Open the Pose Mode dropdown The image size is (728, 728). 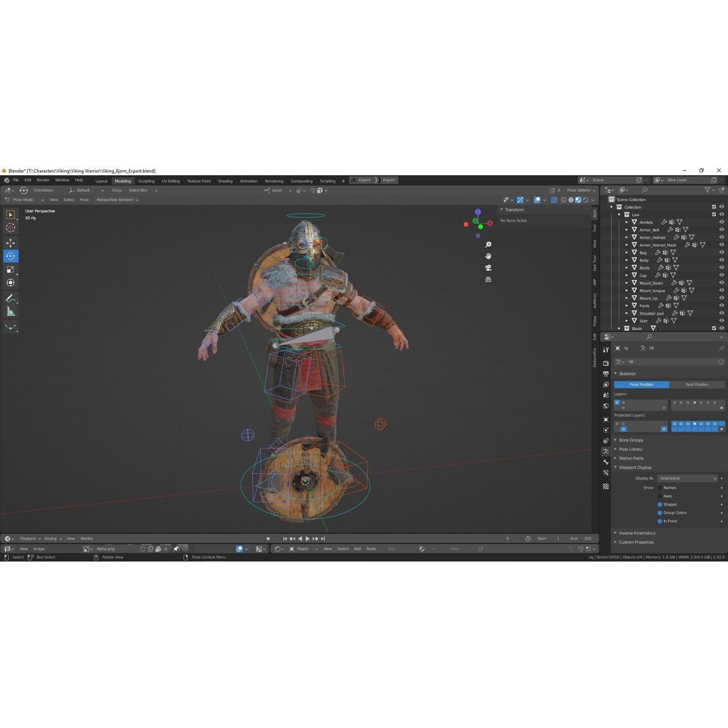(25, 200)
